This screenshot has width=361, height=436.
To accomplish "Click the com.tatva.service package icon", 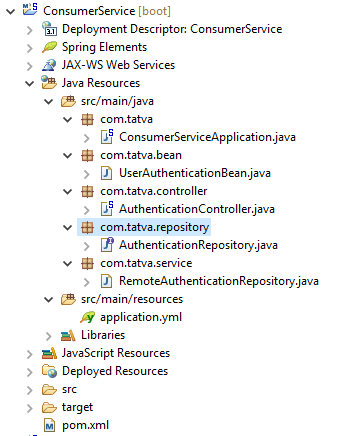I will [x=87, y=263].
